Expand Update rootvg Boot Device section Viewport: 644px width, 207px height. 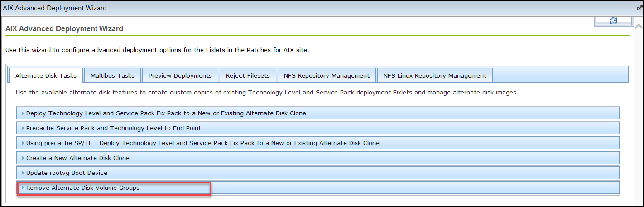[318, 173]
